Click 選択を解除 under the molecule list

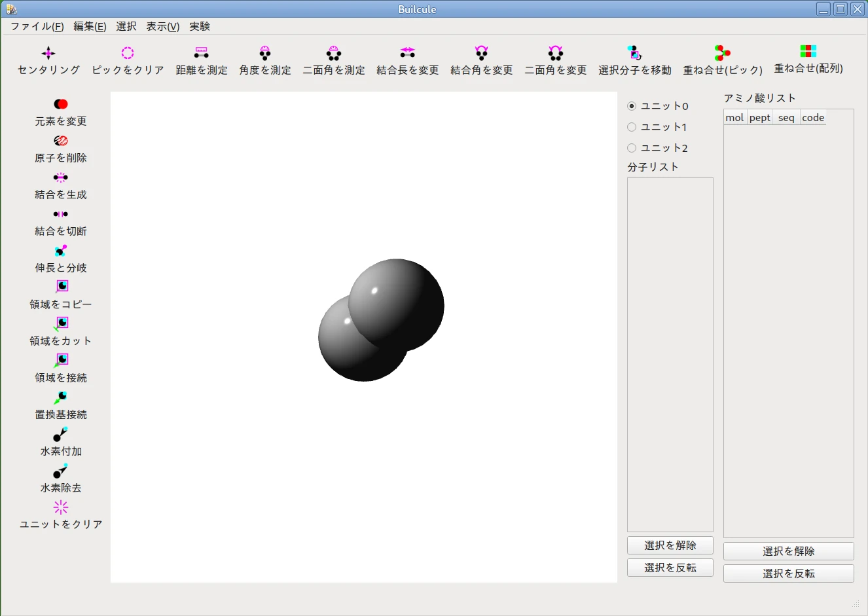click(x=670, y=545)
